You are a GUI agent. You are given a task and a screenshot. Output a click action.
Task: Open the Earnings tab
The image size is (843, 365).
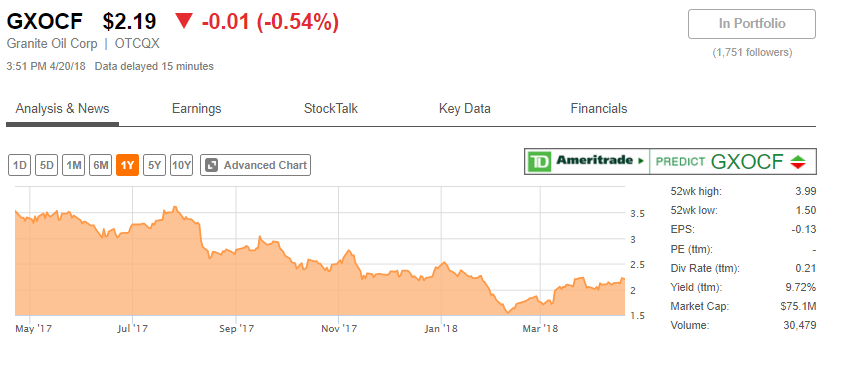coord(196,109)
